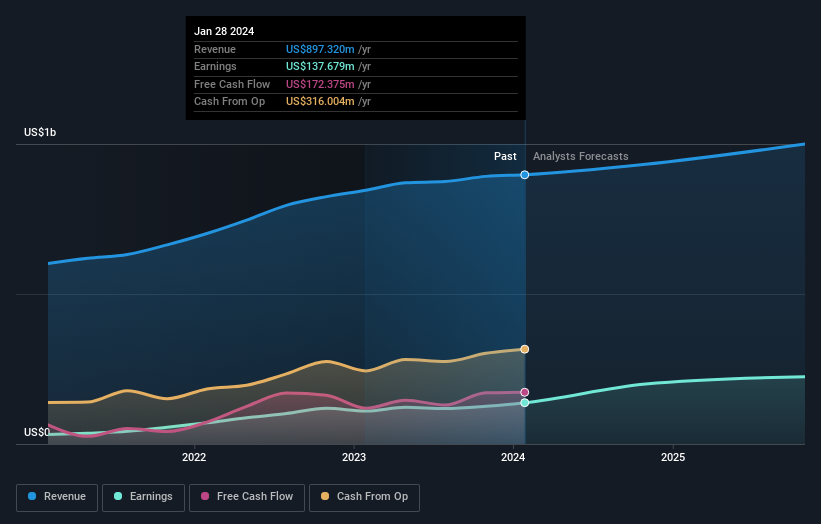Click the US$172.375m free cash flow value

pyautogui.click(x=320, y=84)
